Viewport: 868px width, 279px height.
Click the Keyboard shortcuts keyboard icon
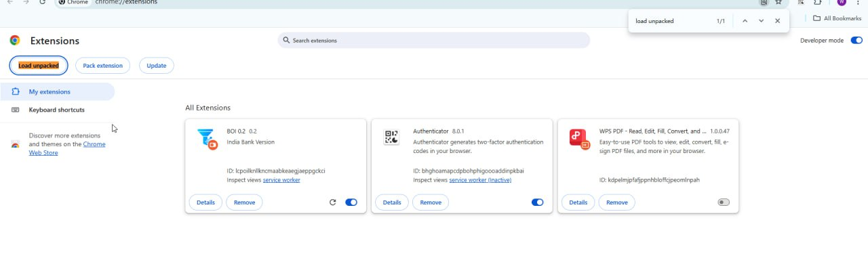[x=16, y=110]
